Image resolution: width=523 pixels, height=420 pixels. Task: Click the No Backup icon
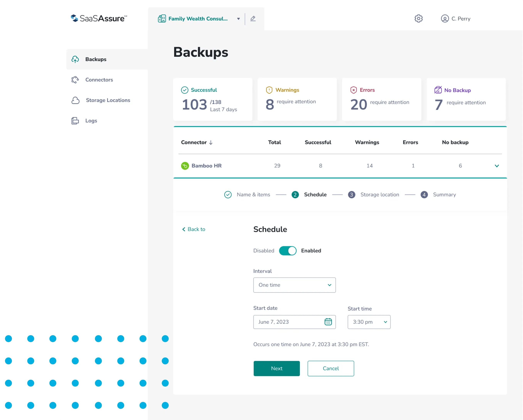point(438,90)
